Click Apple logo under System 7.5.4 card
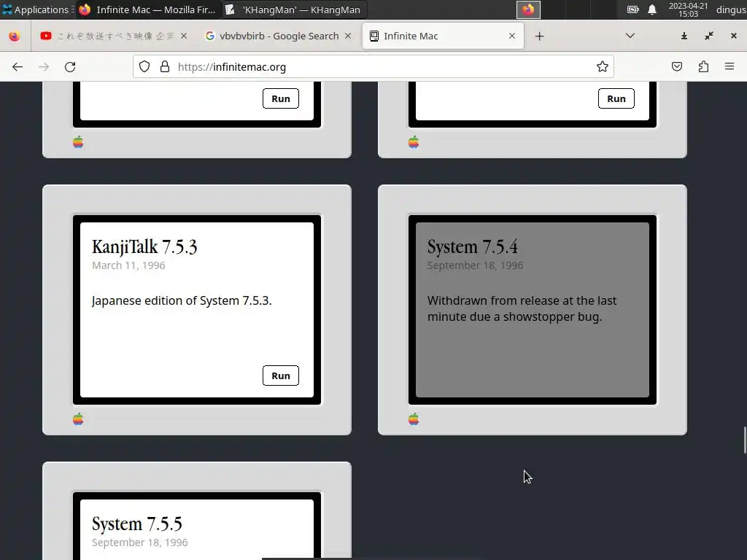The height and width of the screenshot is (560, 747). tap(414, 419)
